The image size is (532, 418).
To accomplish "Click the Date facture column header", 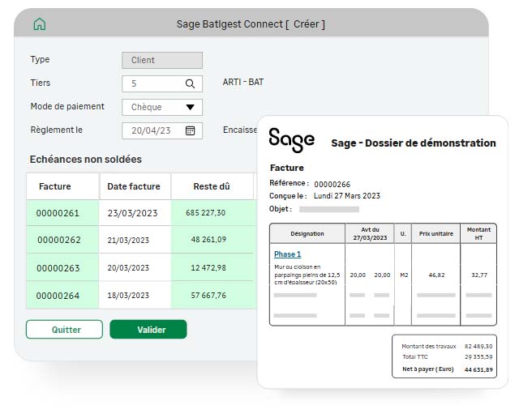I will point(134,186).
